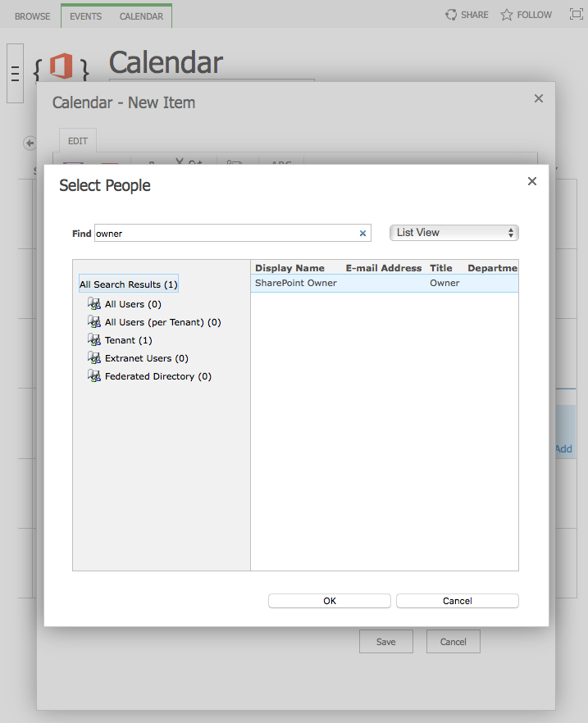Open the List View dropdown

[x=454, y=233]
